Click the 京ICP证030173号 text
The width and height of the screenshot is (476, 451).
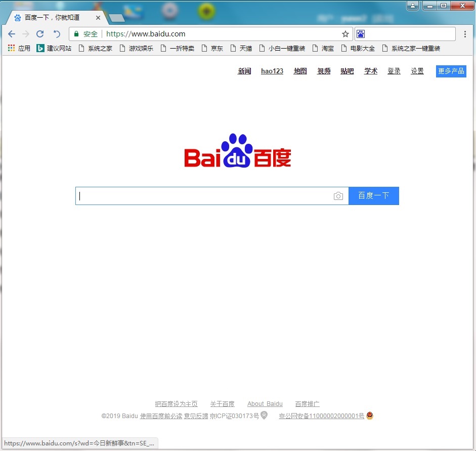point(234,416)
